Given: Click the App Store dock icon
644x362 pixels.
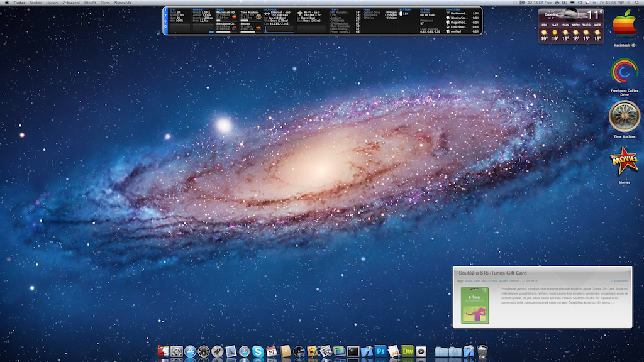Looking at the screenshot, I should click(x=190, y=352).
